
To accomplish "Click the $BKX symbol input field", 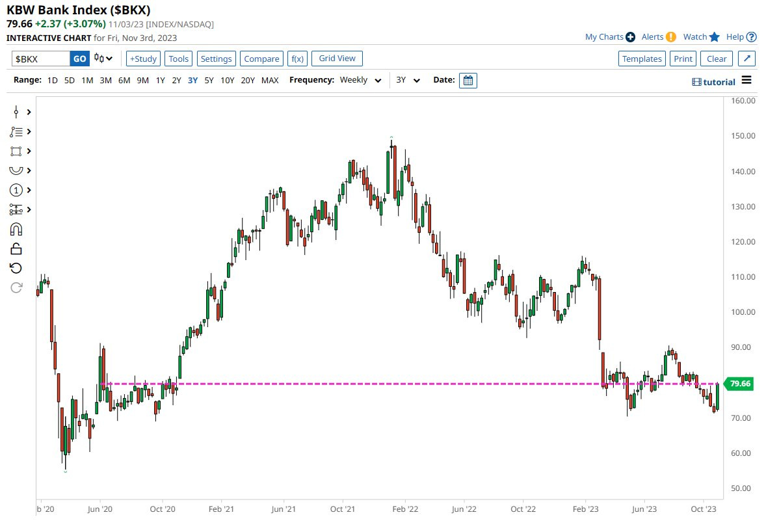I will point(40,59).
